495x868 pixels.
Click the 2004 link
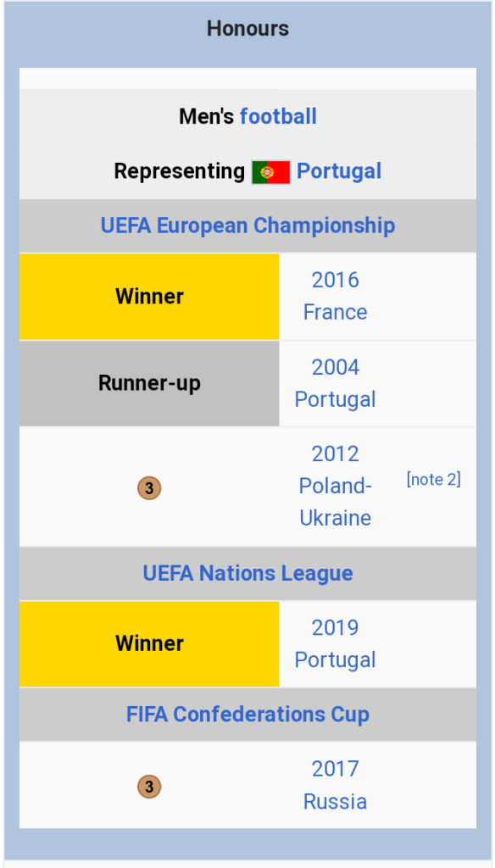coord(335,368)
